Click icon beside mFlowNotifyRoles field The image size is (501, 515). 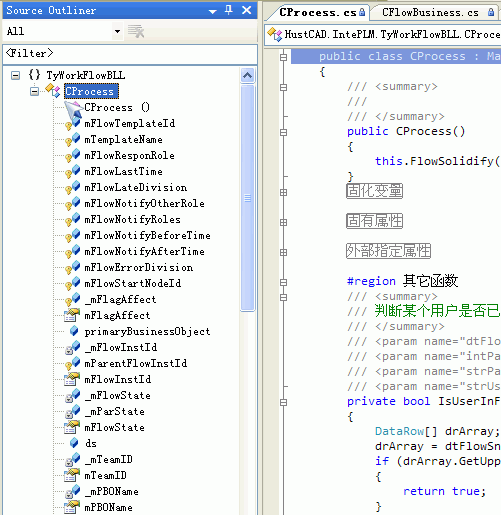(72, 219)
